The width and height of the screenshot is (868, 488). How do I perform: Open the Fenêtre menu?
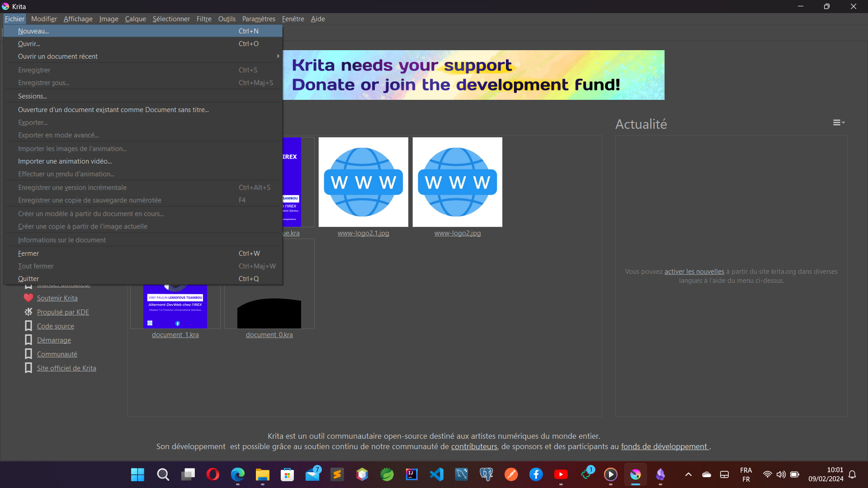(293, 19)
